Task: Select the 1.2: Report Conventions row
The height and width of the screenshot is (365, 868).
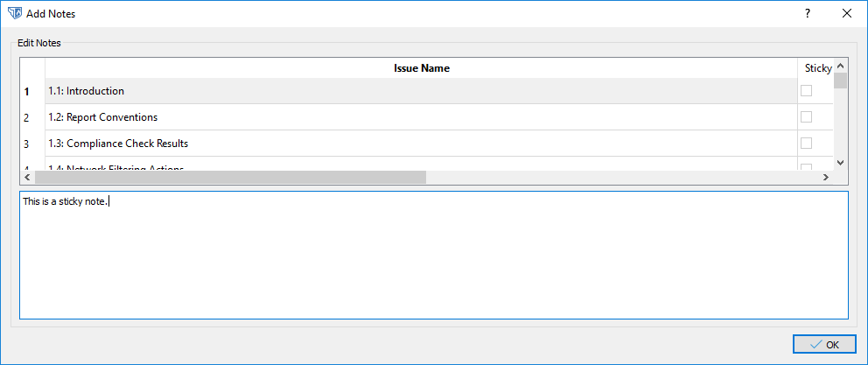Action: (421, 117)
